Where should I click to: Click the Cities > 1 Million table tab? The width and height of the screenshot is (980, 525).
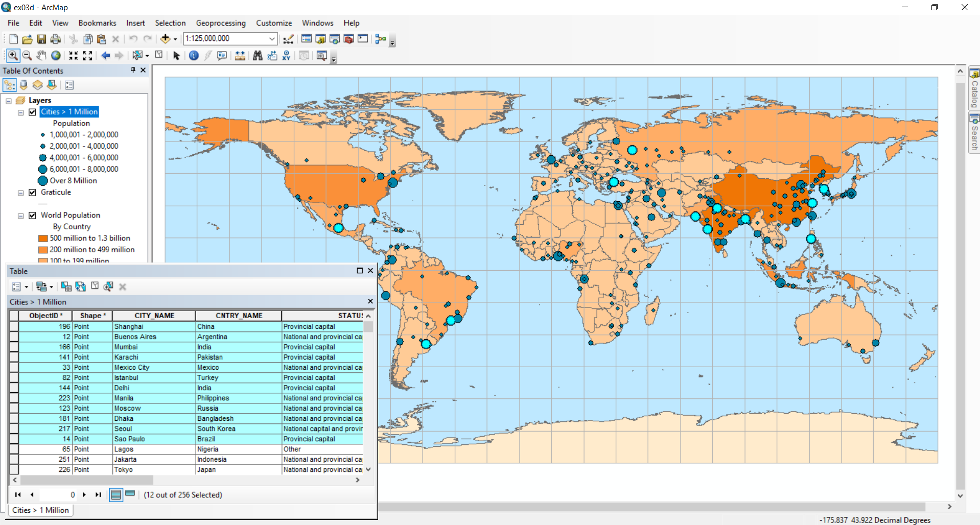point(40,510)
